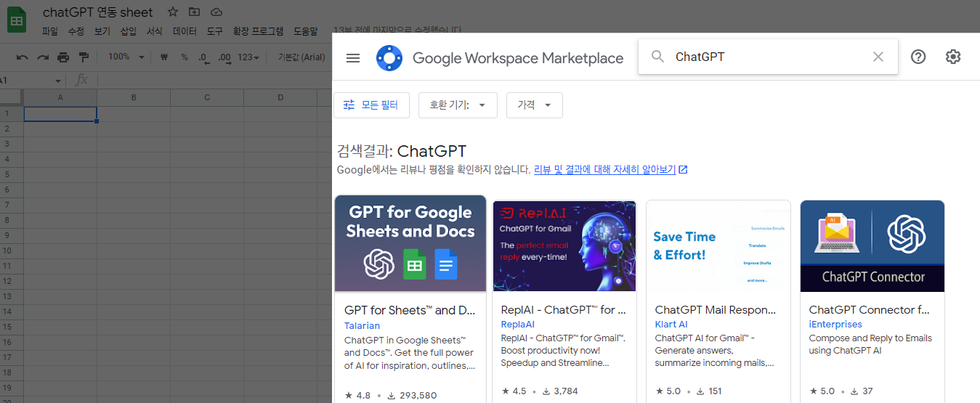The height and width of the screenshot is (403, 980).
Task: Undo the last action in Sheets
Action: pos(23,57)
